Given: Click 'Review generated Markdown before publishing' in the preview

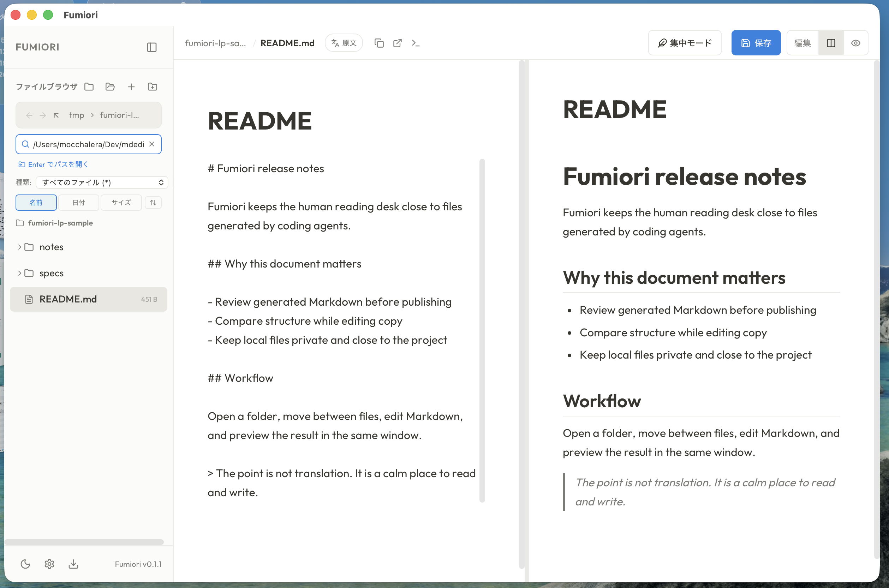Looking at the screenshot, I should click(698, 310).
